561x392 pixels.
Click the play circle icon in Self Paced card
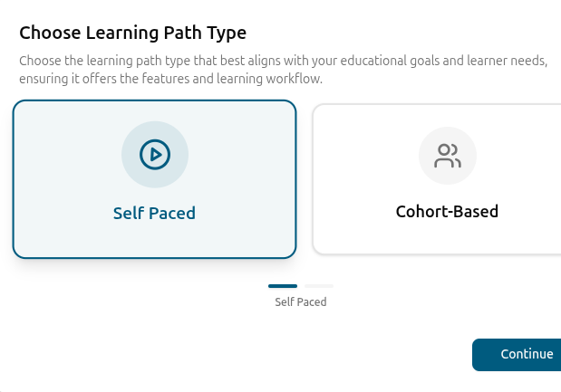[155, 155]
